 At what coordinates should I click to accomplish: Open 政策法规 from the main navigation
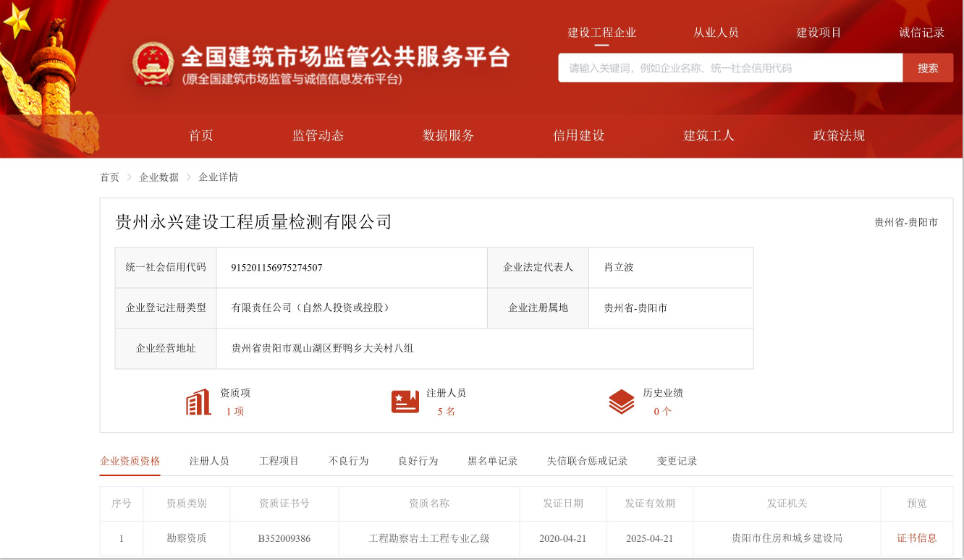[x=839, y=135]
